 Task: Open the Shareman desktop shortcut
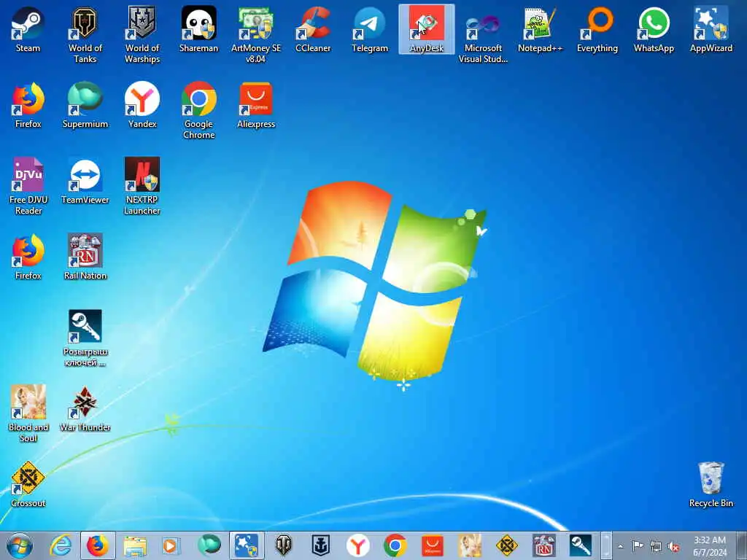click(x=198, y=29)
